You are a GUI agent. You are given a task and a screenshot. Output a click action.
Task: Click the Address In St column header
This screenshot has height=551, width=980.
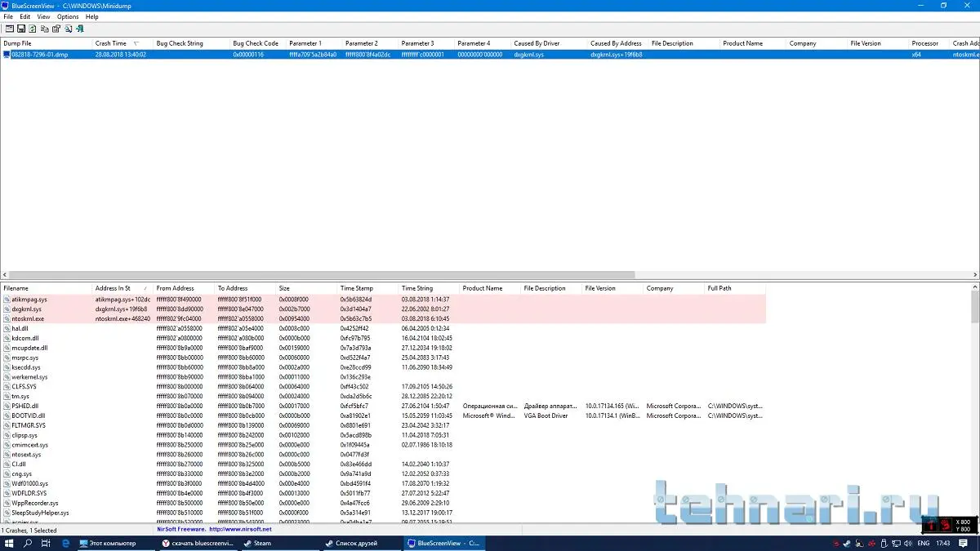point(122,288)
